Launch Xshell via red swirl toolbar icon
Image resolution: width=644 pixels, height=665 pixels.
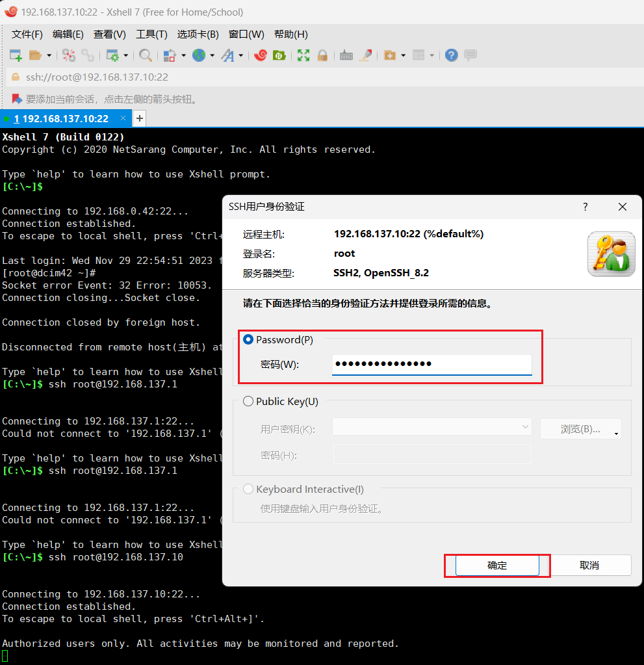coord(261,55)
